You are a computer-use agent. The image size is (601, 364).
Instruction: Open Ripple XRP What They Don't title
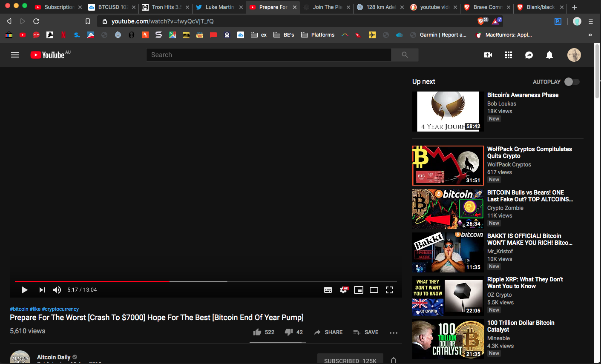(525, 283)
